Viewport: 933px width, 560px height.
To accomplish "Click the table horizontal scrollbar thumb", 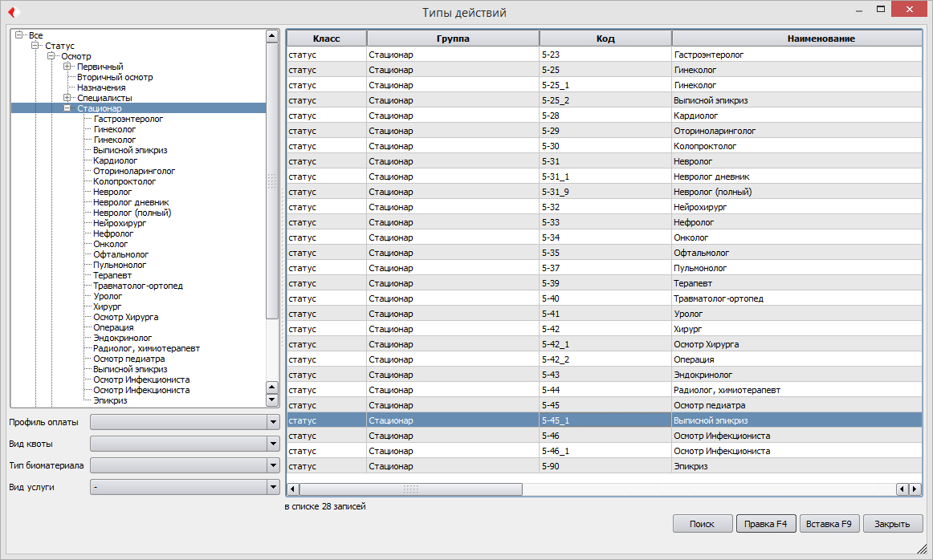I will (x=410, y=489).
